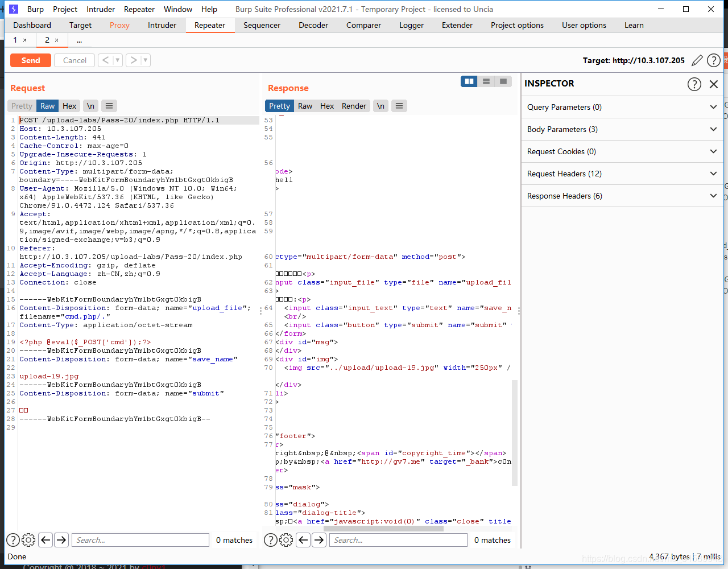Select Render view in Response pane
The width and height of the screenshot is (728, 569).
354,106
